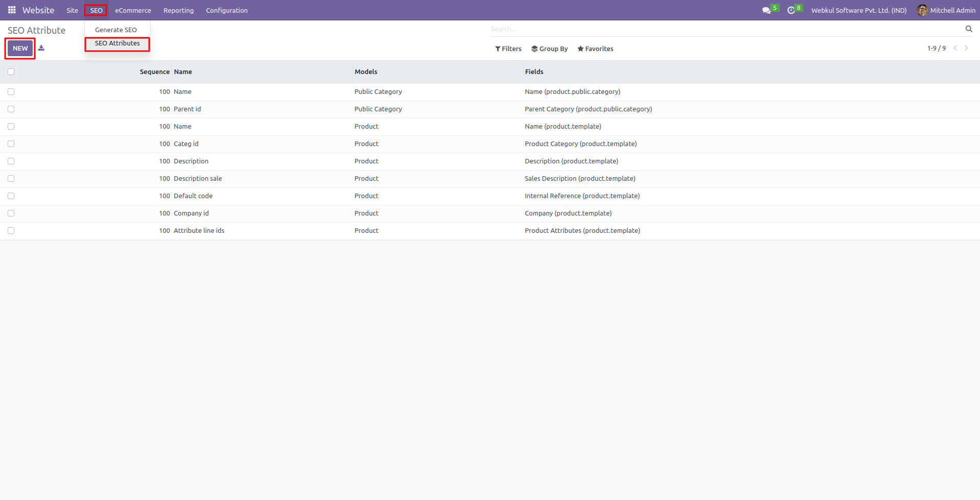Open the Favorites dropdown
This screenshot has width=980, height=500.
click(595, 49)
